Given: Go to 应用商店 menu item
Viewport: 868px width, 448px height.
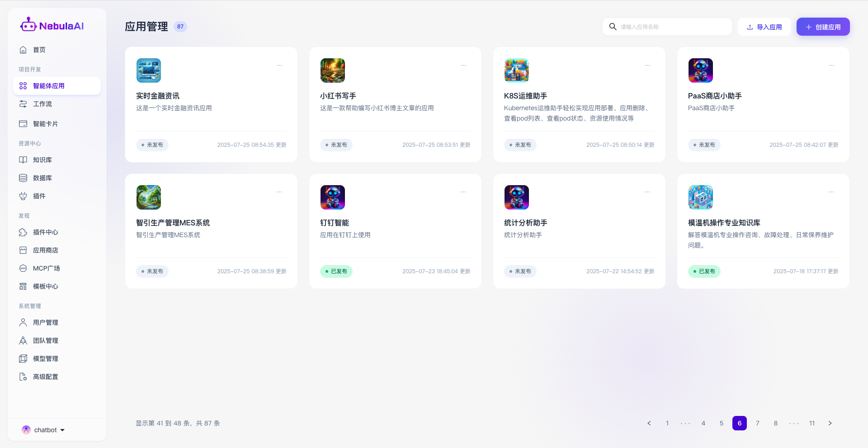Looking at the screenshot, I should coord(45,250).
